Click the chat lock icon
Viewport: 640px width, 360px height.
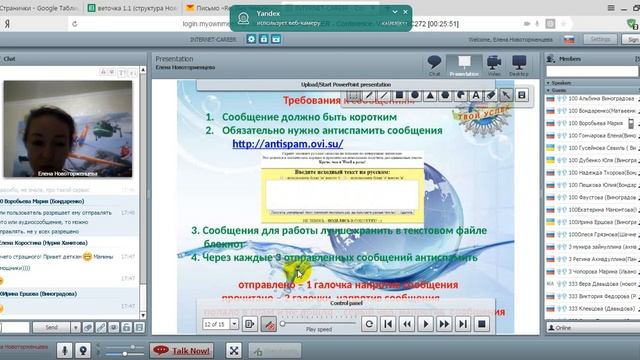pos(127,327)
